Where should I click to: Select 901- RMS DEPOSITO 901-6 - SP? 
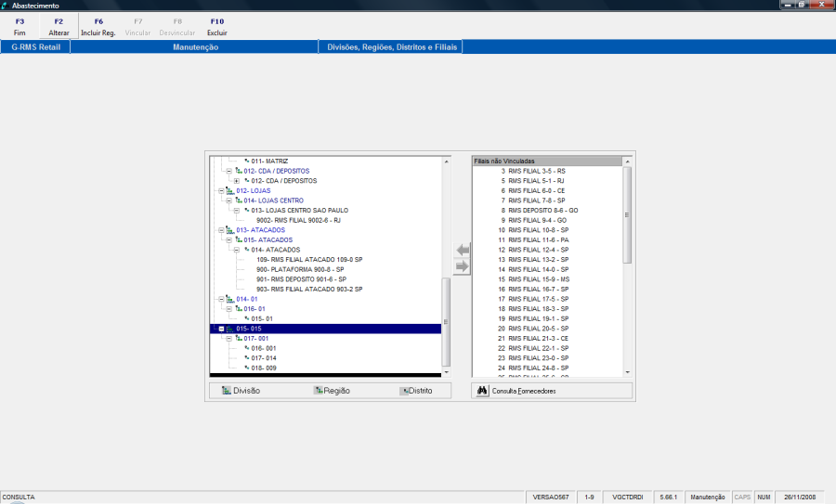pyautogui.click(x=301, y=279)
